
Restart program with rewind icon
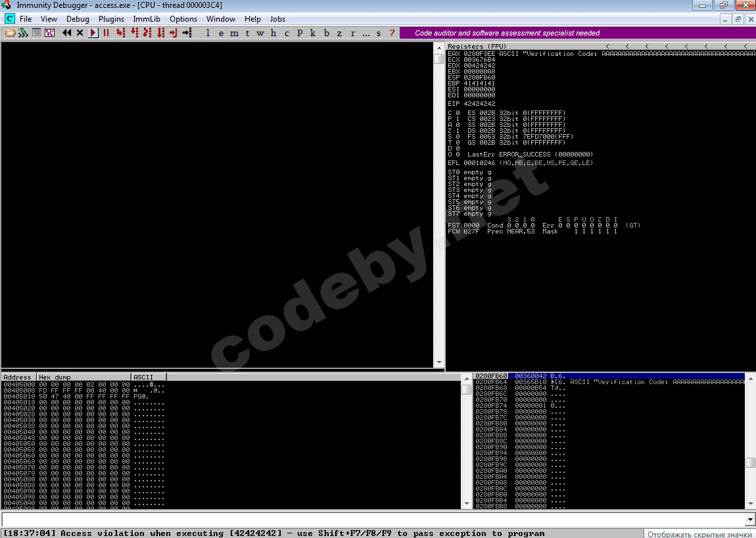tap(66, 33)
